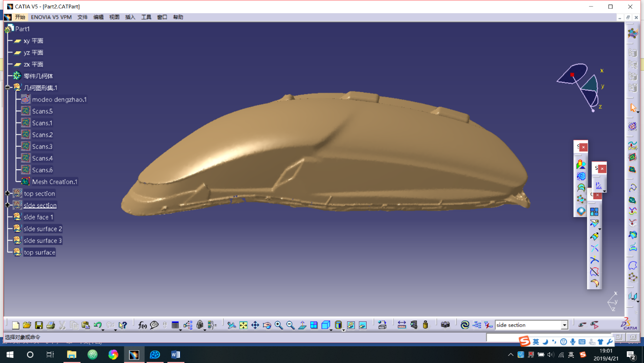Expand the top section tree node
The image size is (644, 363).
(8, 193)
